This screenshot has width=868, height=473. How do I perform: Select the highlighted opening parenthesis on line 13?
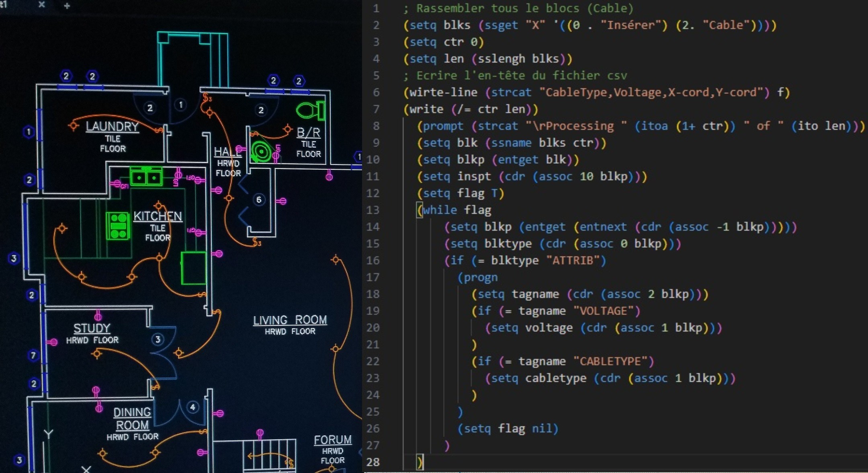pos(419,210)
